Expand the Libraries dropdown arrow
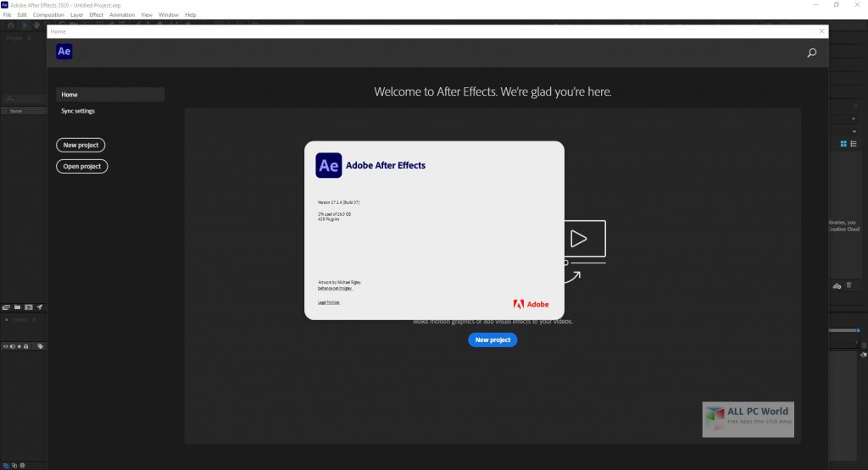Image resolution: width=868 pixels, height=470 pixels. point(854,131)
